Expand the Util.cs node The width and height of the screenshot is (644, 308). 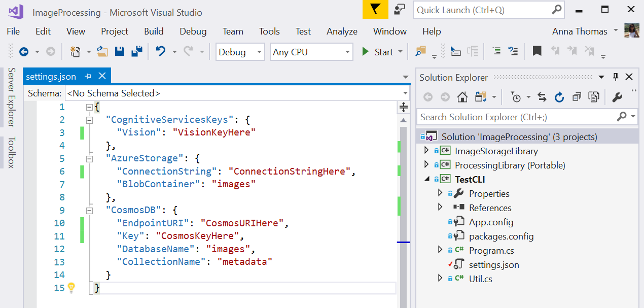(x=440, y=279)
